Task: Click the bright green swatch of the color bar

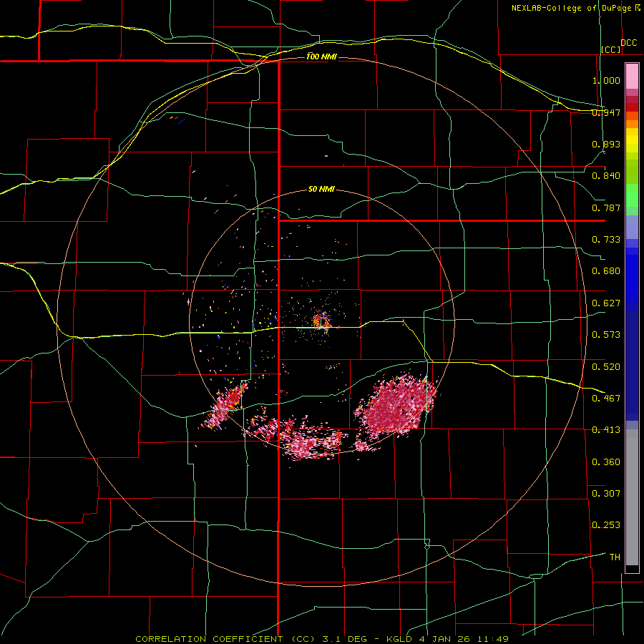Action: pos(632,195)
